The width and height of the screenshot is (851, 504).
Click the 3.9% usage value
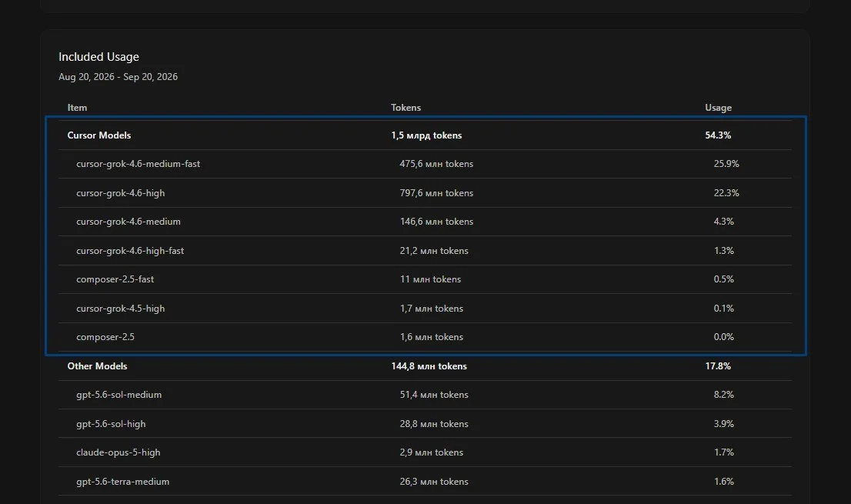click(723, 424)
